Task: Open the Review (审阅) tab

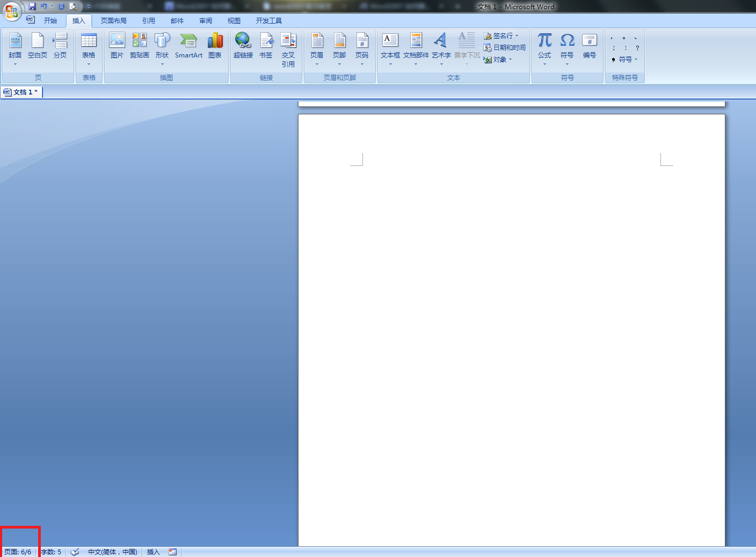Action: coord(206,21)
